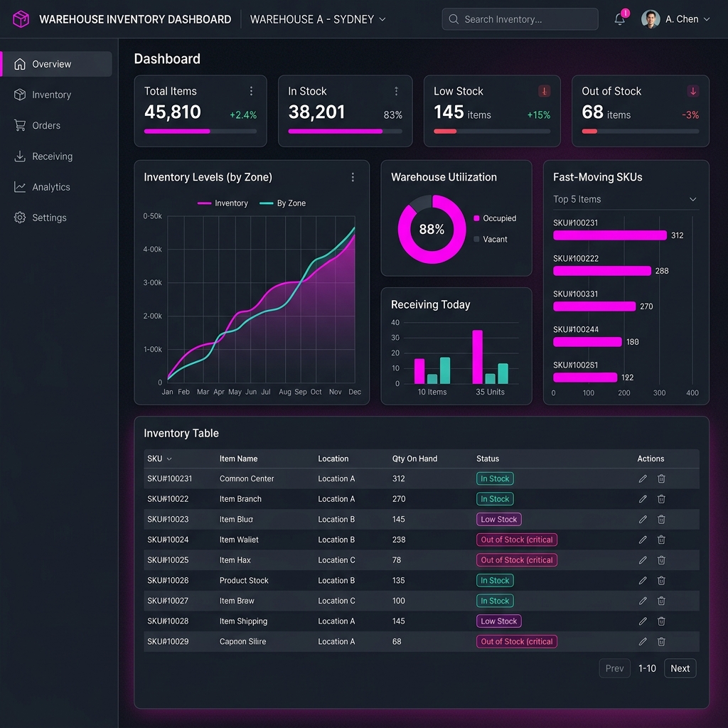This screenshot has width=728, height=728.
Task: Open Inventory Levels chart options menu
Action: pos(353,177)
